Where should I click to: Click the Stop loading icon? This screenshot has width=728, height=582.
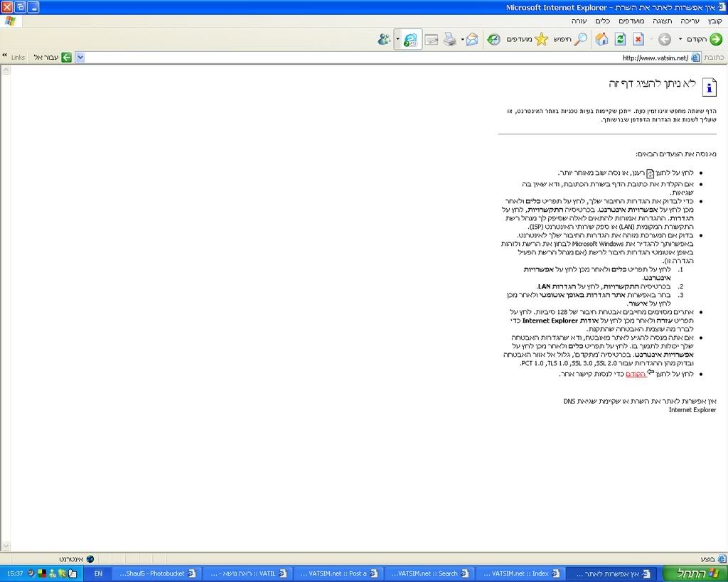pos(638,39)
